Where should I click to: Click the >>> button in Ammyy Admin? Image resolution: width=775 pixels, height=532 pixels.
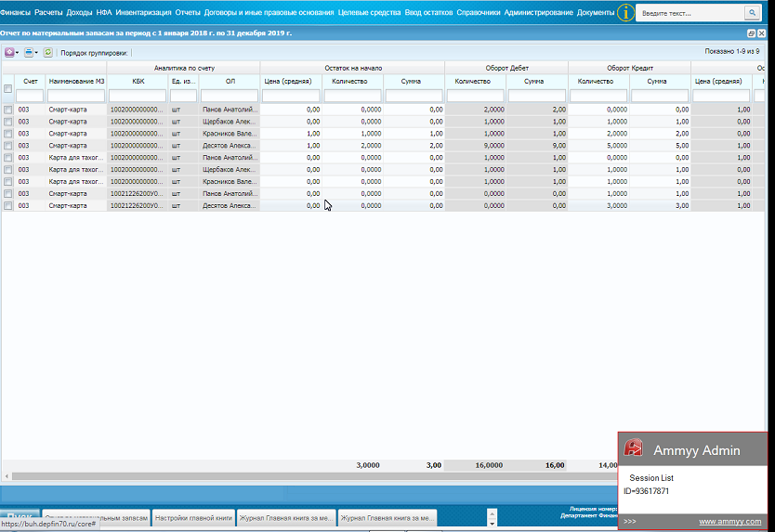(630, 522)
